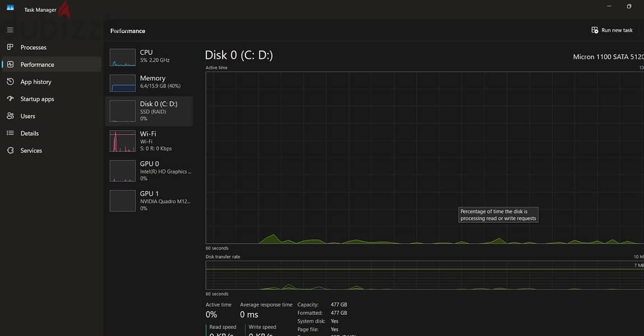Click the Wi-Fi resource label
The image size is (644, 336).
pos(148,134)
